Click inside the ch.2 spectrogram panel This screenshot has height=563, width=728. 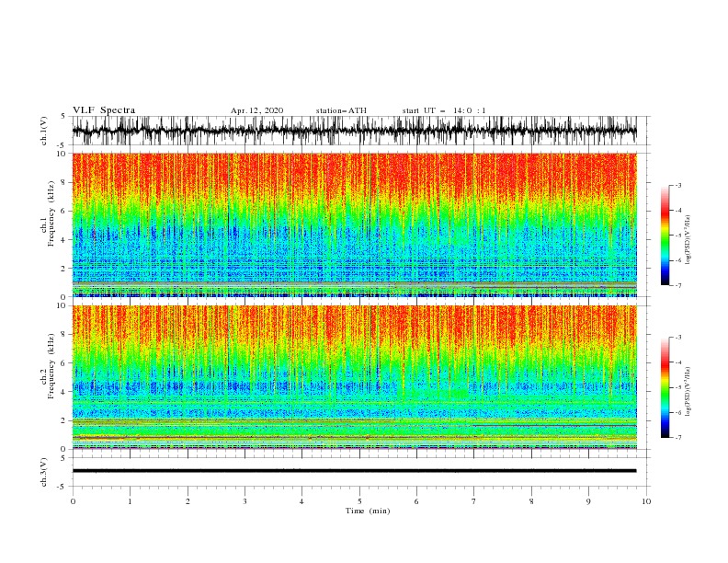(355, 377)
